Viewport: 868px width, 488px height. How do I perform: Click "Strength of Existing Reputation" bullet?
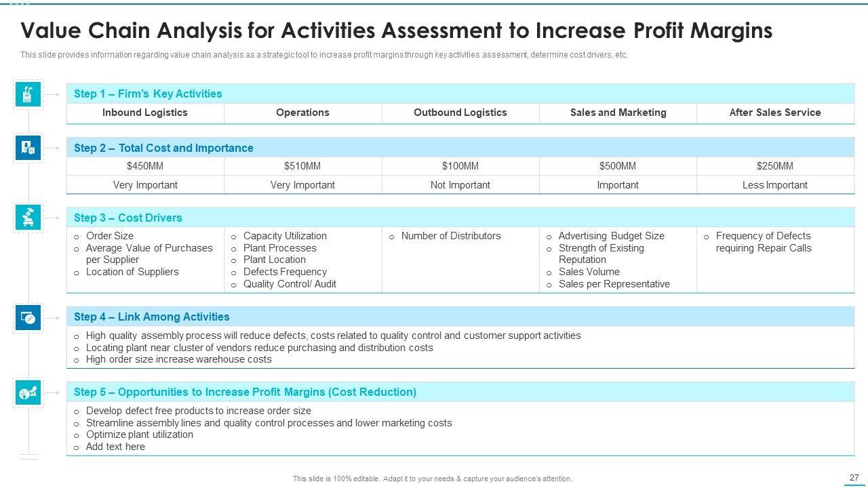[601, 253]
